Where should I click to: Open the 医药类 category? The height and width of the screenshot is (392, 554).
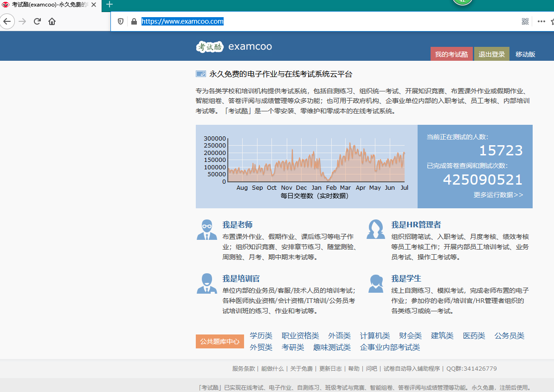474,335
